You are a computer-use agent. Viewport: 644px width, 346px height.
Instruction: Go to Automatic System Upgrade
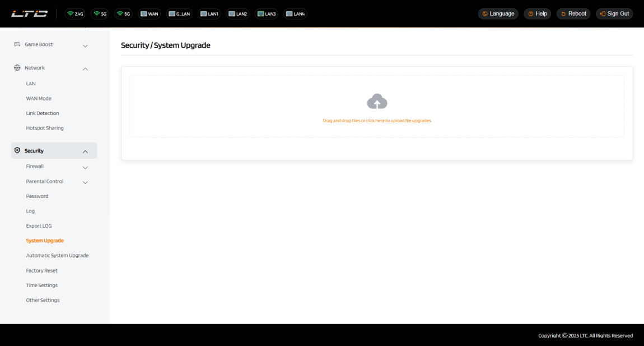[x=57, y=256]
